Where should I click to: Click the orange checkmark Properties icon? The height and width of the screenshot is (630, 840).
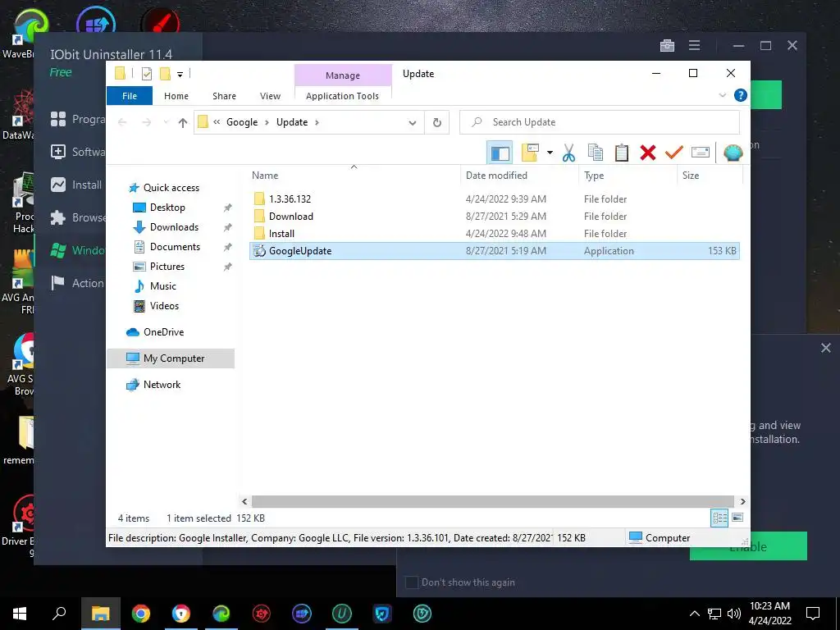pyautogui.click(x=674, y=153)
